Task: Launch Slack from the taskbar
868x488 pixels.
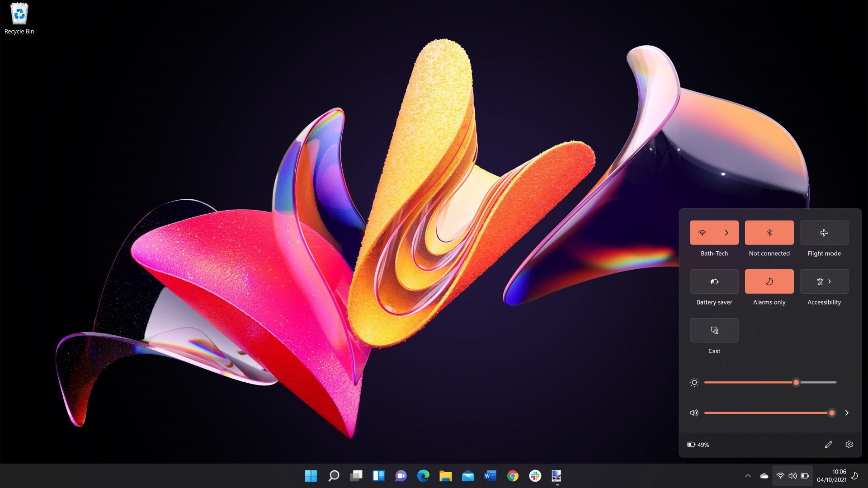Action: [534, 476]
